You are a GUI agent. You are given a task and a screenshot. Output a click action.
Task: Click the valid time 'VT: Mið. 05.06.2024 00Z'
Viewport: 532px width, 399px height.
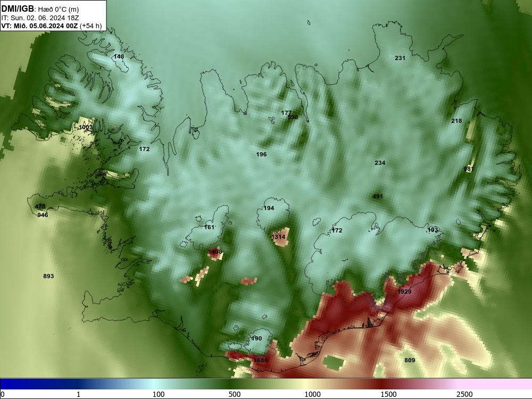click(39, 26)
